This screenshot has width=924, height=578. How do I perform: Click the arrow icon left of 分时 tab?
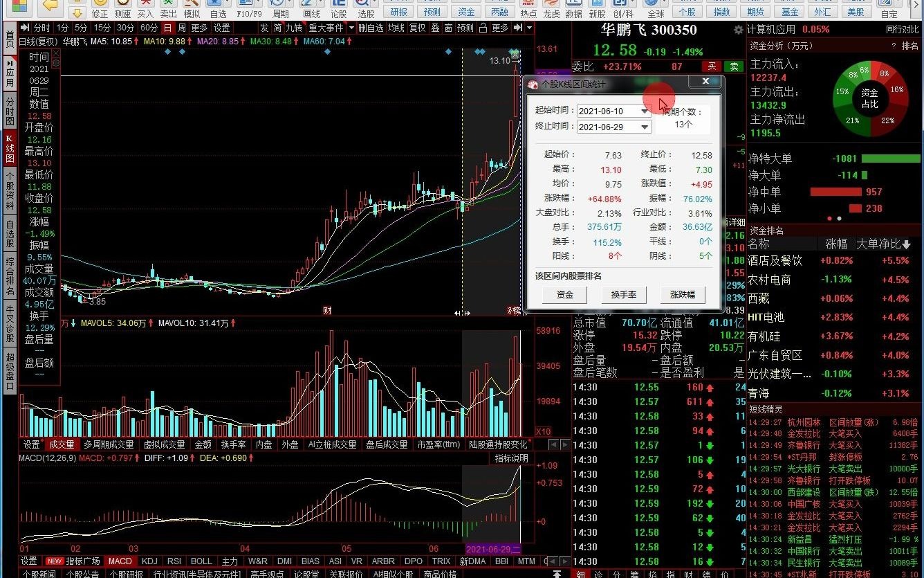coord(26,28)
